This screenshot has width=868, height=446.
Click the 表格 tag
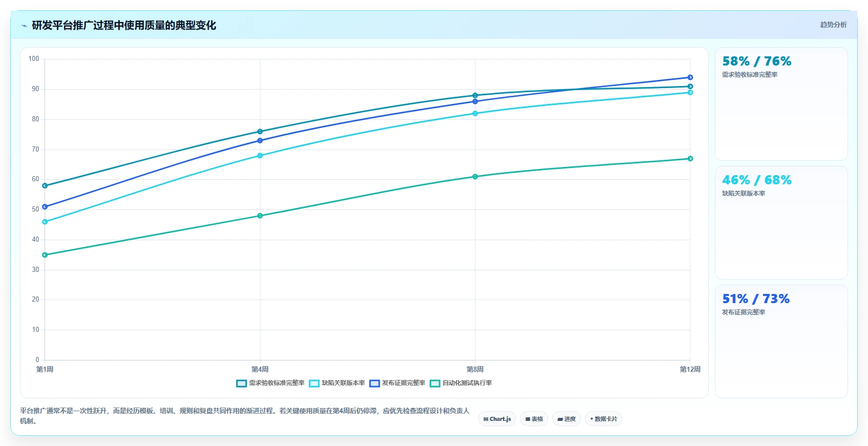534,419
